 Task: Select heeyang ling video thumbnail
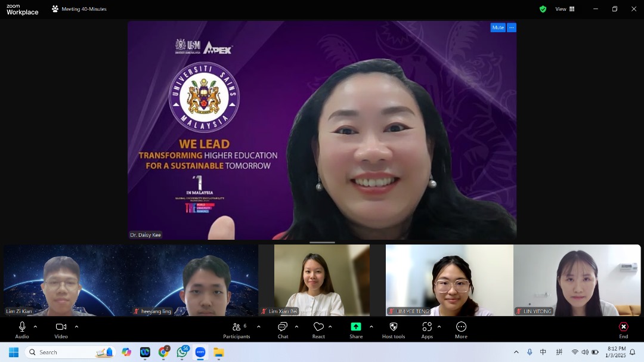[194, 280]
